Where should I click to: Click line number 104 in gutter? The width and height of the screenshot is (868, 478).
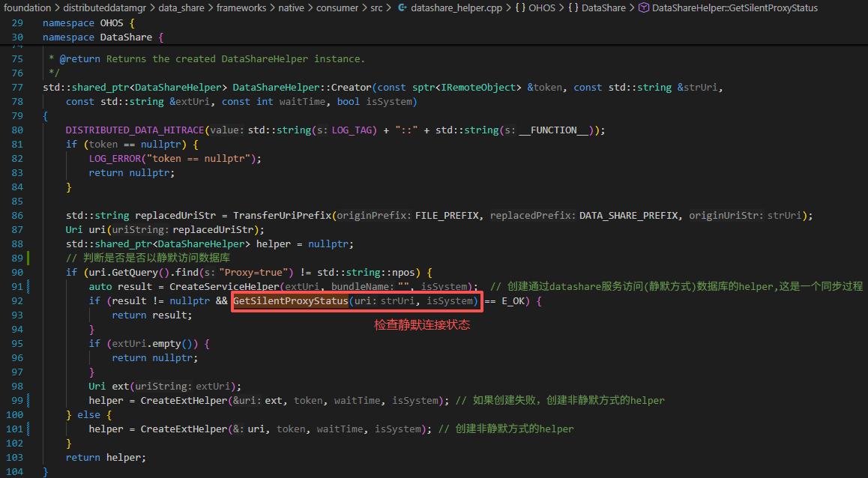(x=14, y=471)
